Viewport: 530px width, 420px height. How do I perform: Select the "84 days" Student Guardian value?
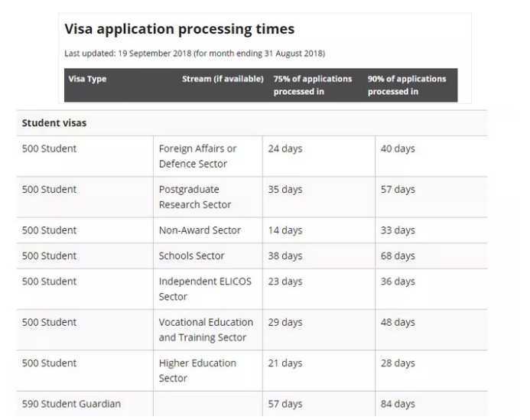click(x=398, y=403)
